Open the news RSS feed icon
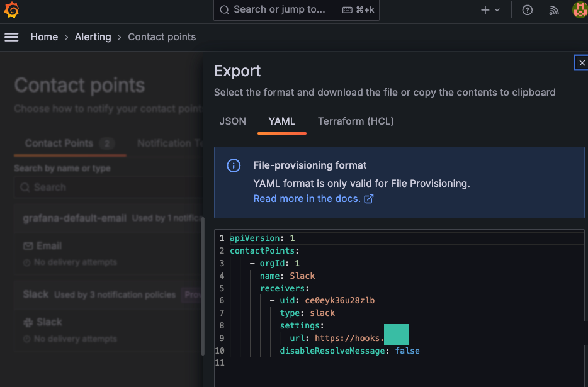The image size is (588, 387). pos(554,10)
